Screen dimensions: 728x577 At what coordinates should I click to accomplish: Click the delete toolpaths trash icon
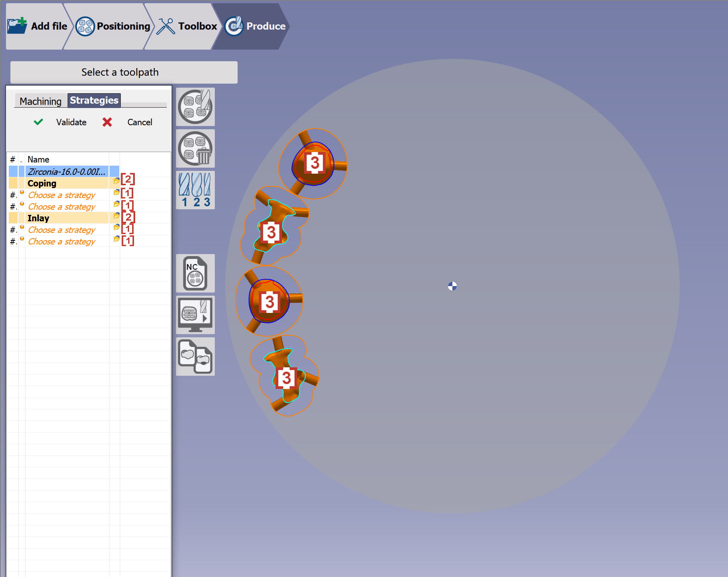(195, 148)
